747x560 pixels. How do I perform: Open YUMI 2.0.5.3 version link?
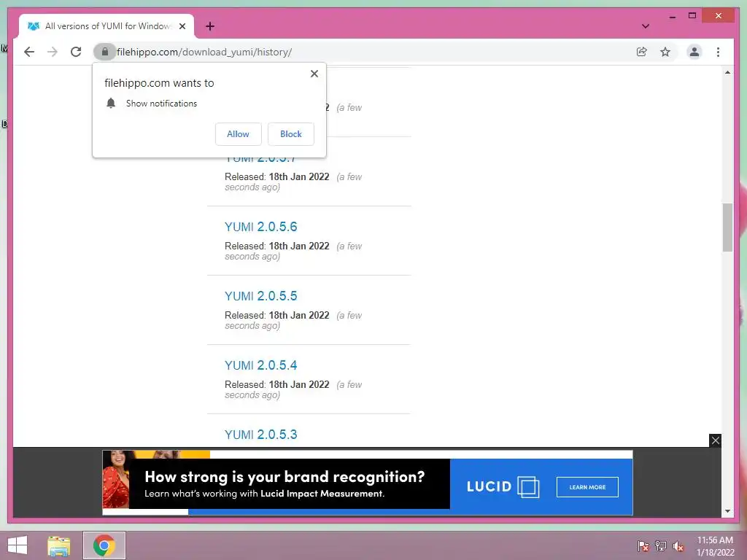(260, 435)
